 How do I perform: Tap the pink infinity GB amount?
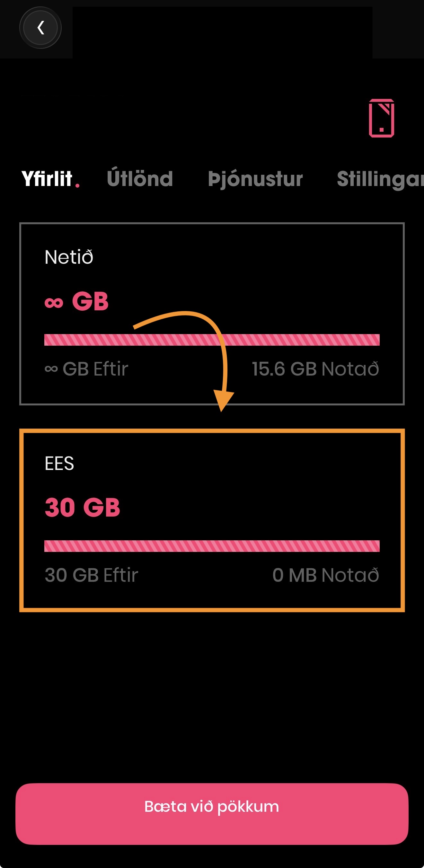point(76,301)
